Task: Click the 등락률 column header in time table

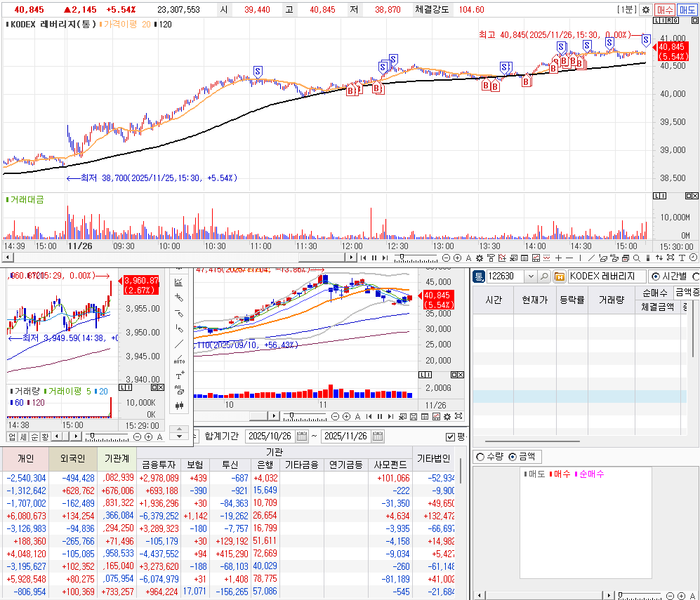Action: [572, 300]
